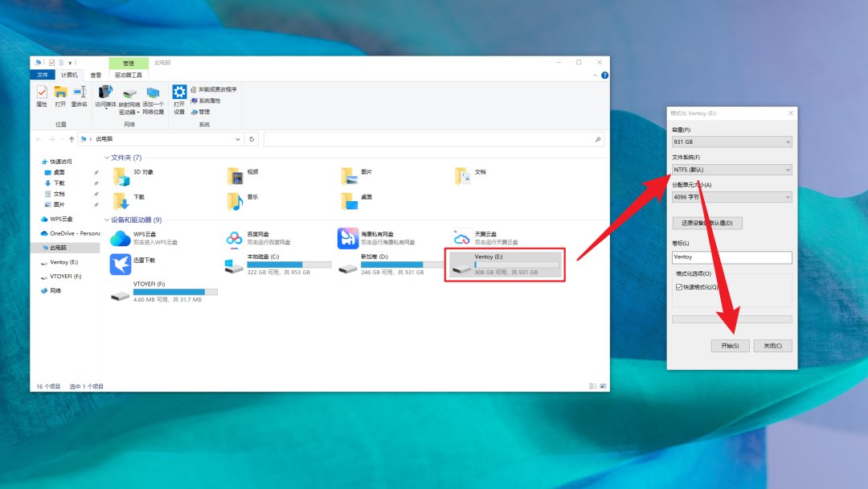Select the 迅雷下载 item

point(133,264)
